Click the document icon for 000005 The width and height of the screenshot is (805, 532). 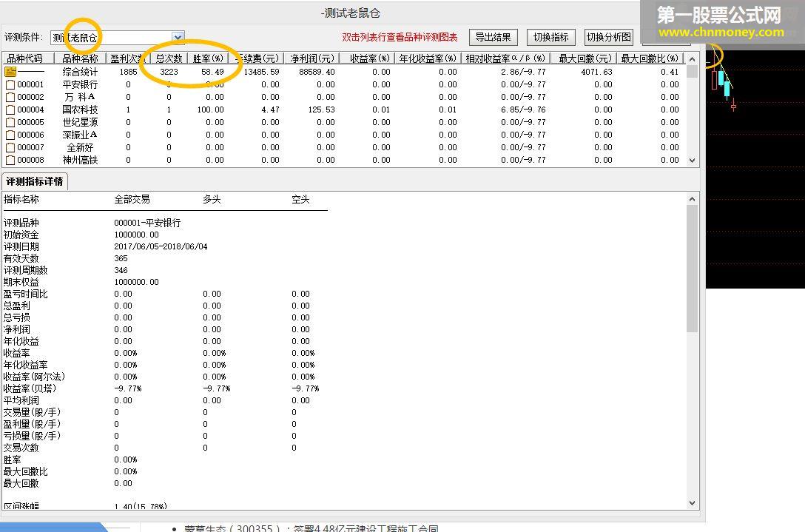pos(10,122)
